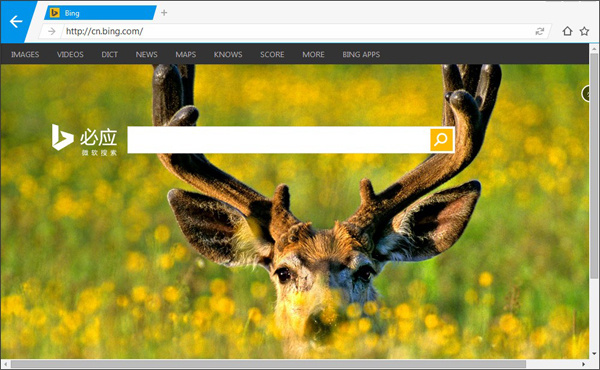Click the Bing logo beside search box
The image size is (600, 370).
(x=84, y=140)
